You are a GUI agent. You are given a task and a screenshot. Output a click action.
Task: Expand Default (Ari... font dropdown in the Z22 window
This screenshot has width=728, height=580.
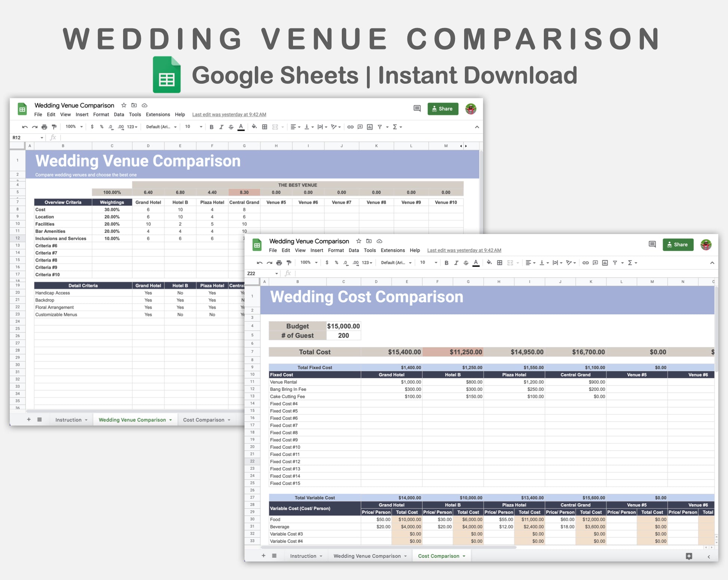click(x=396, y=263)
